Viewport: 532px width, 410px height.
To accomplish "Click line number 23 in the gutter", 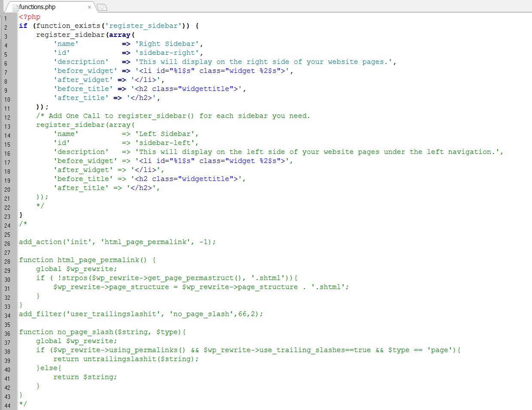I will 7,217.
